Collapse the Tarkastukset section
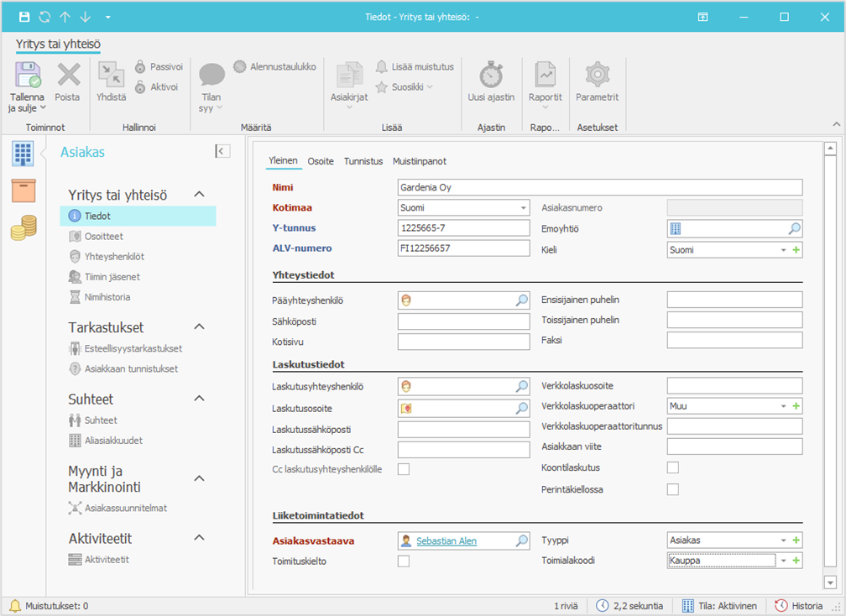The image size is (846, 616). (x=199, y=326)
